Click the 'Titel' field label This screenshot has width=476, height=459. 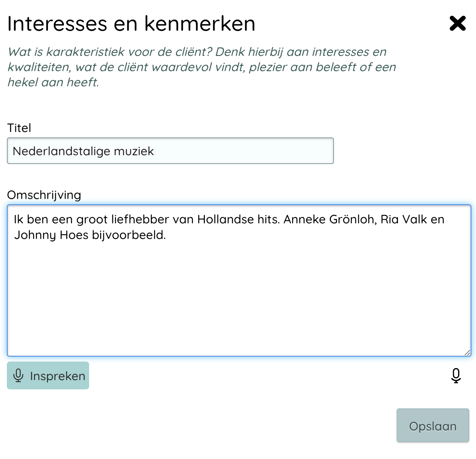[x=19, y=128]
